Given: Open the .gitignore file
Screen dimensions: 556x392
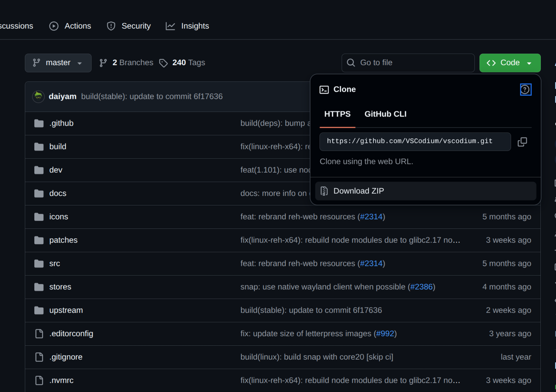Looking at the screenshot, I should tap(66, 357).
